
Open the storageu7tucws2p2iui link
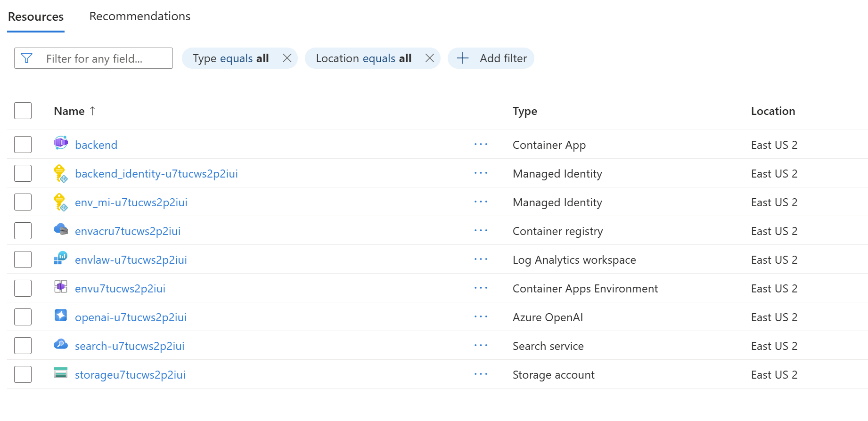point(130,375)
